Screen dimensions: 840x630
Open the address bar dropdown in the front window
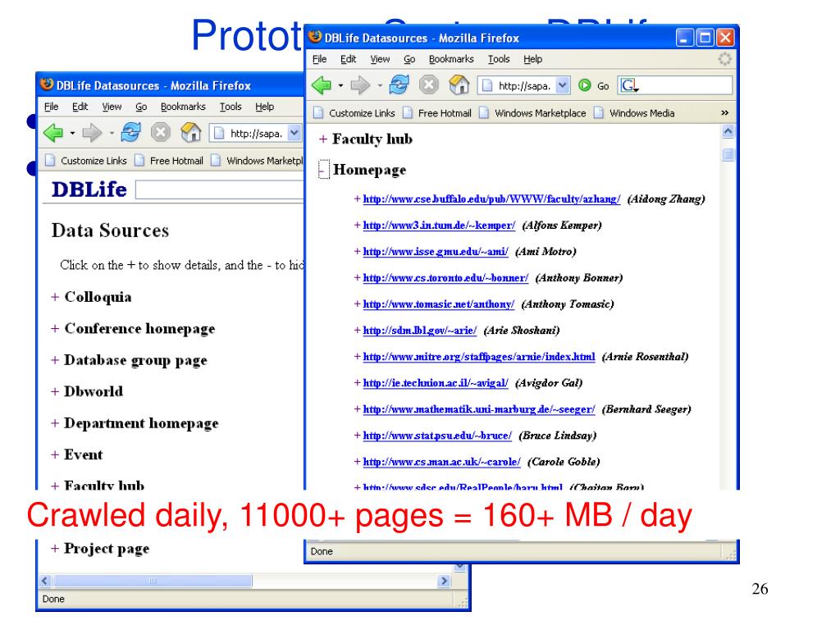click(563, 85)
